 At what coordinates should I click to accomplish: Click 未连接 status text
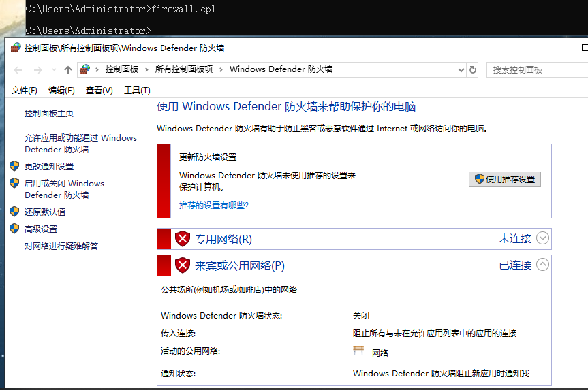click(515, 239)
